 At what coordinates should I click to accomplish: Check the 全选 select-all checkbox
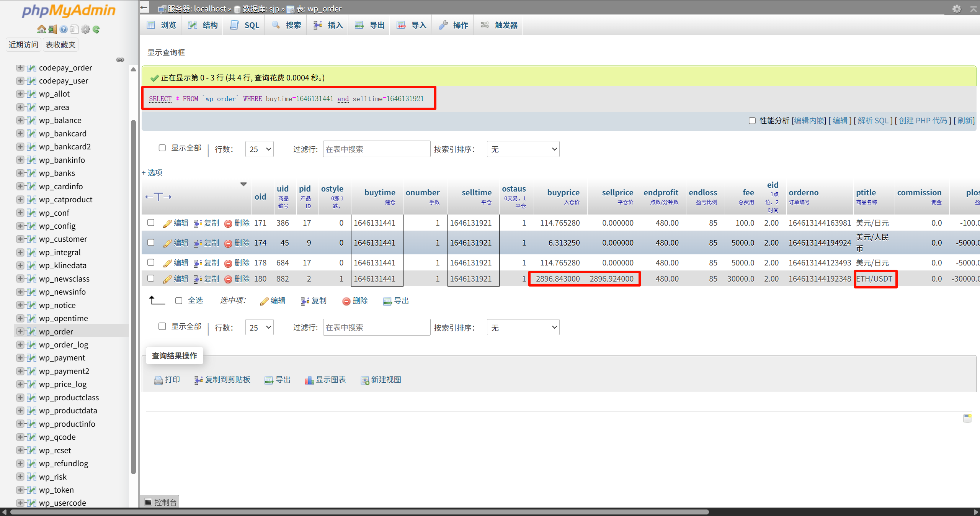(x=179, y=301)
